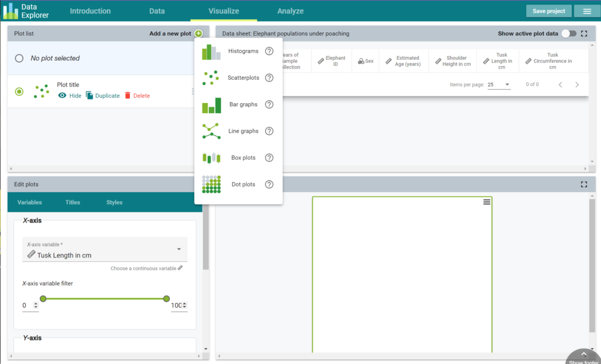Viewport: 601px width, 364px height.
Task: Expand the data sheet to fullscreen
Action: (583, 34)
